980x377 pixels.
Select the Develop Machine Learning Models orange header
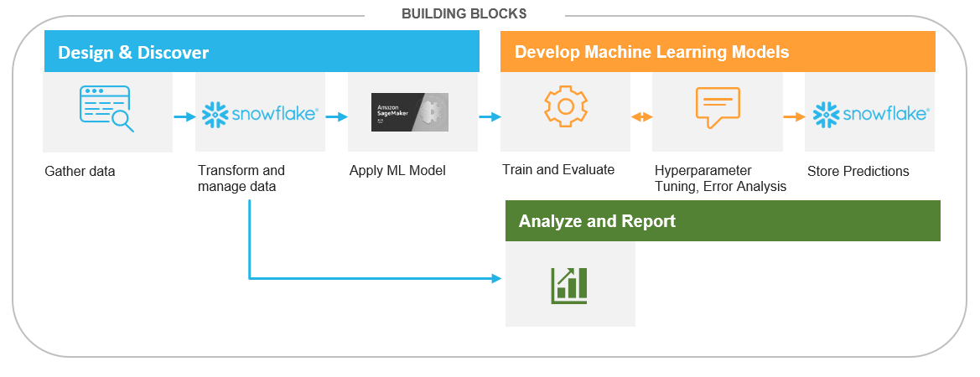(718, 52)
